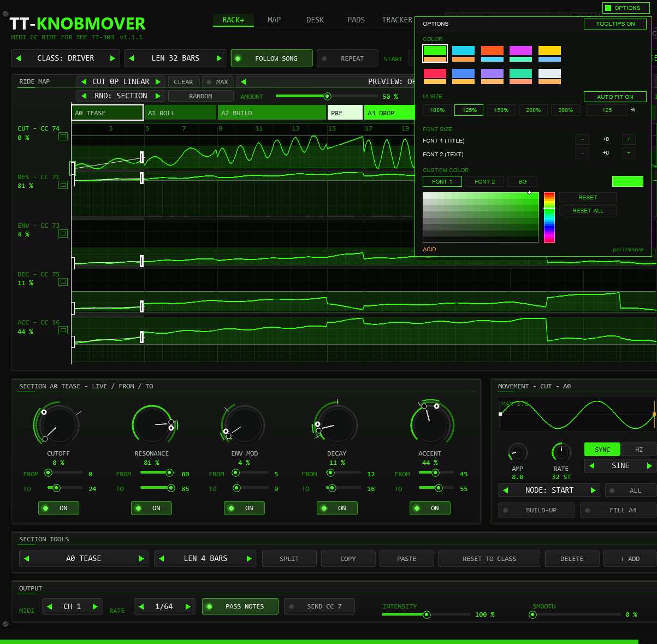The height and width of the screenshot is (644, 657).
Task: Switch to the DESK tab
Action: 315,20
